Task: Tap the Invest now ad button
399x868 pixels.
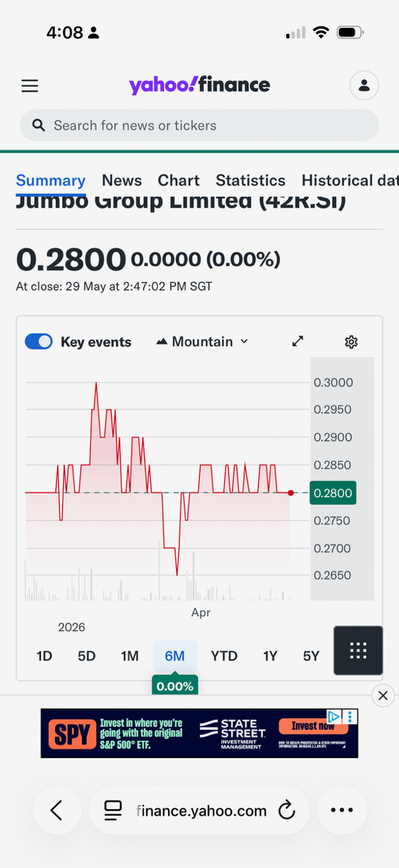Action: coord(313,726)
